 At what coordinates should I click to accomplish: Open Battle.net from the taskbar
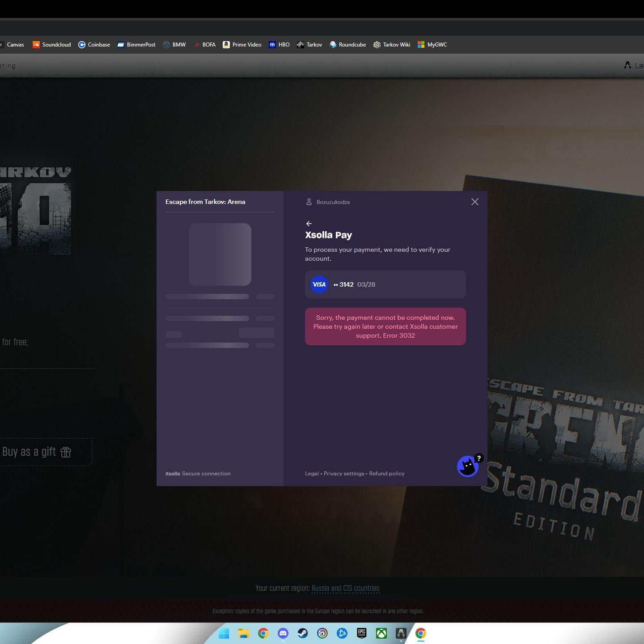(342, 633)
